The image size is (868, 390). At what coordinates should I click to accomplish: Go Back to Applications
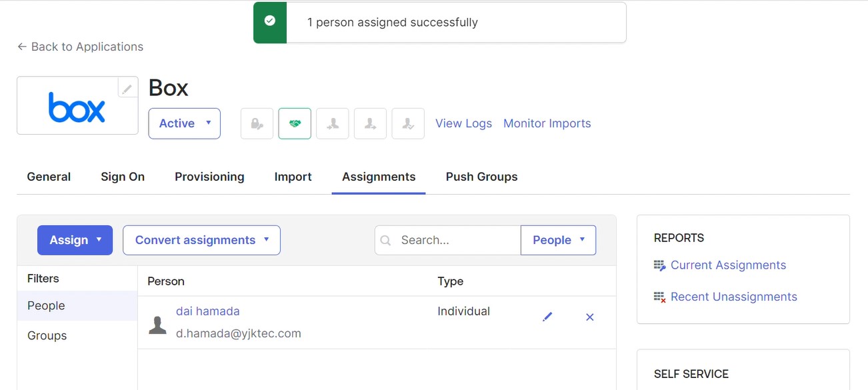[x=80, y=47]
